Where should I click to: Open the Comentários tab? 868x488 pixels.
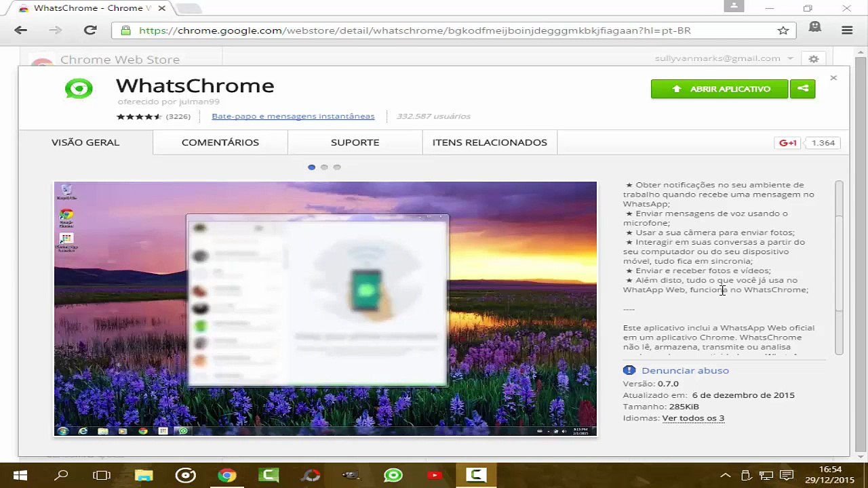point(220,142)
